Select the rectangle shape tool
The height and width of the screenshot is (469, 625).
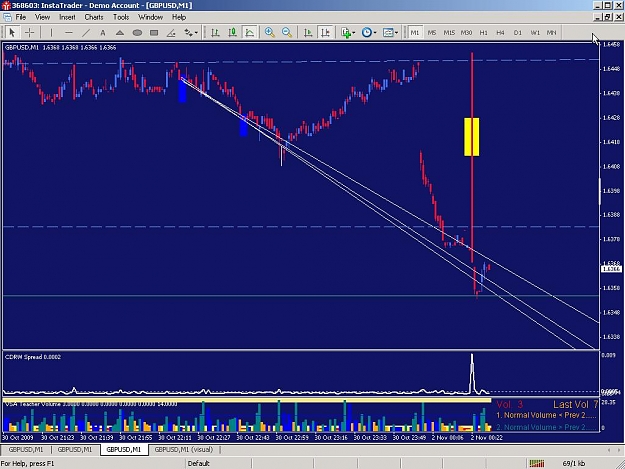pyautogui.click(x=154, y=33)
